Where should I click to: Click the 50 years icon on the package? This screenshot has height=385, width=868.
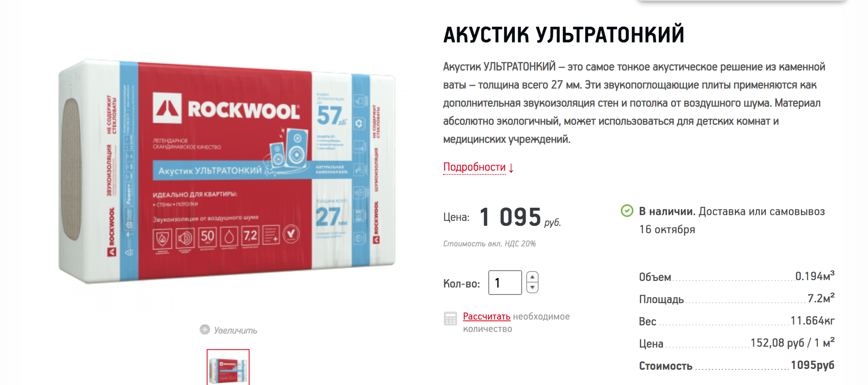coord(207,237)
